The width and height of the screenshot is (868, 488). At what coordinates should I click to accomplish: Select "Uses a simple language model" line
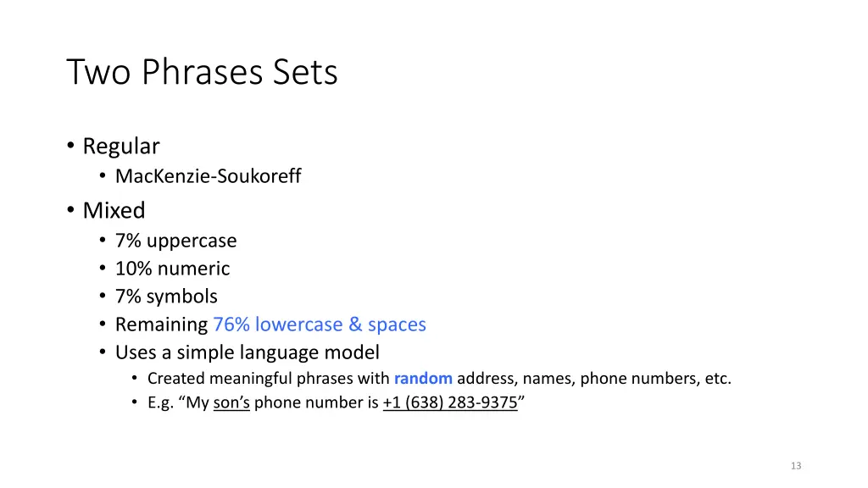(248, 352)
